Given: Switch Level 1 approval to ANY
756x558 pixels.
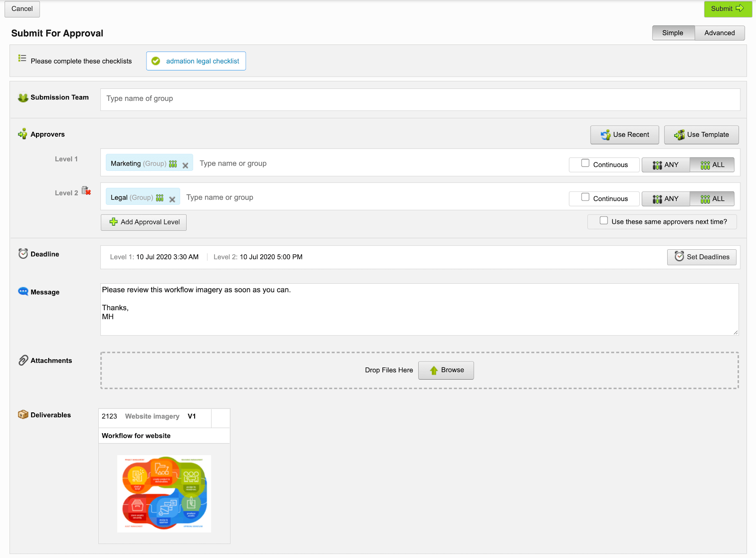Looking at the screenshot, I should point(666,165).
